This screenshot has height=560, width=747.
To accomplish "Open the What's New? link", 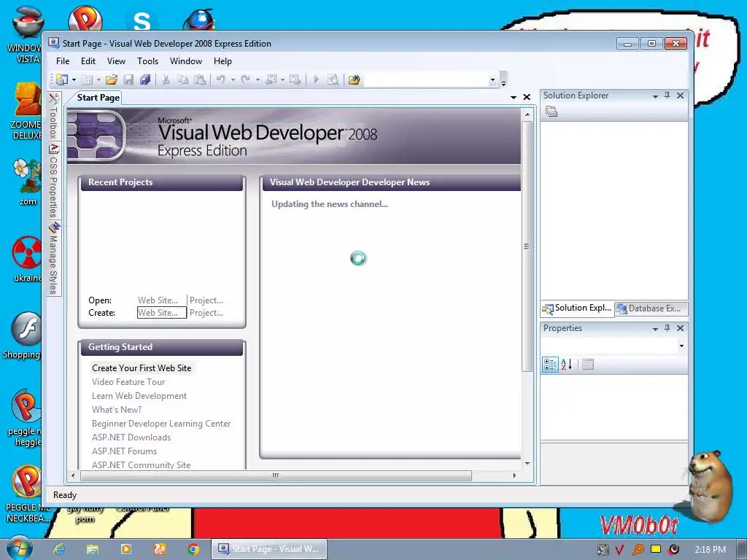I will [117, 410].
